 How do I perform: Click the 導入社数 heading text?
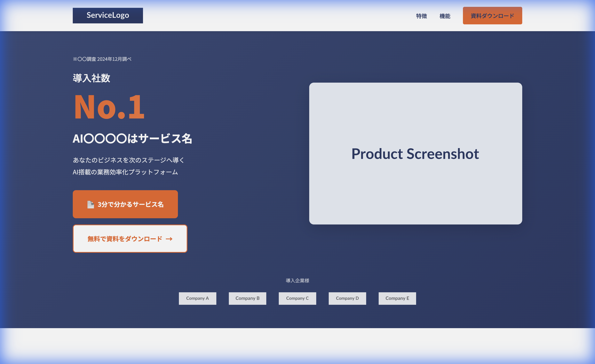click(x=91, y=78)
